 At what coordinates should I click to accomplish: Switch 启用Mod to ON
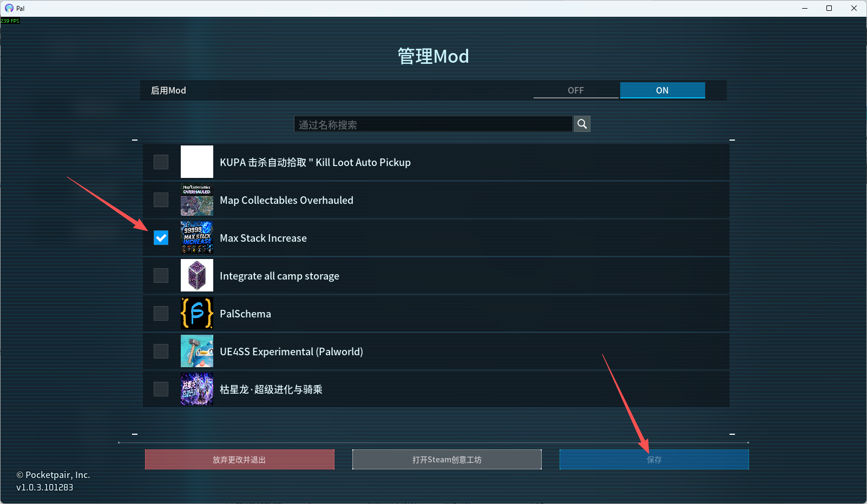[x=662, y=90]
